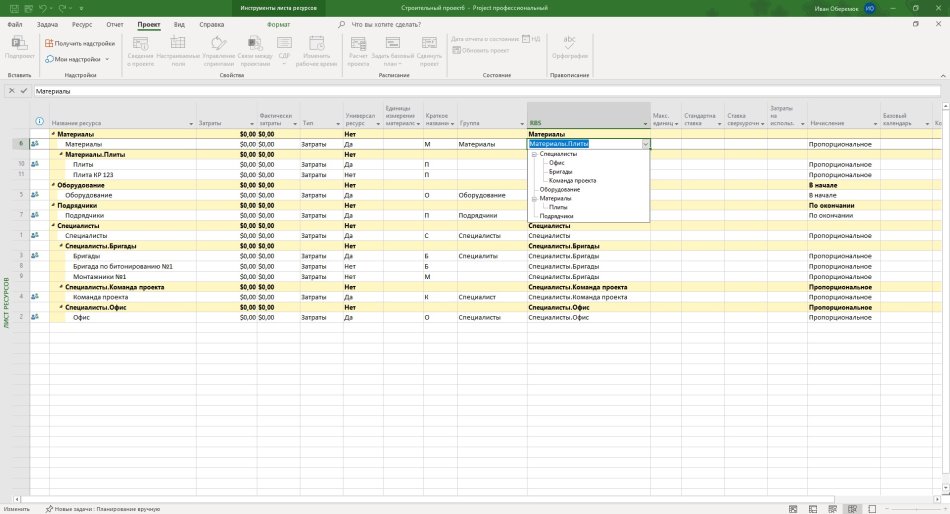Click the 'Что вы хотите сделать?' search field
The image size is (950, 514).
point(386,25)
